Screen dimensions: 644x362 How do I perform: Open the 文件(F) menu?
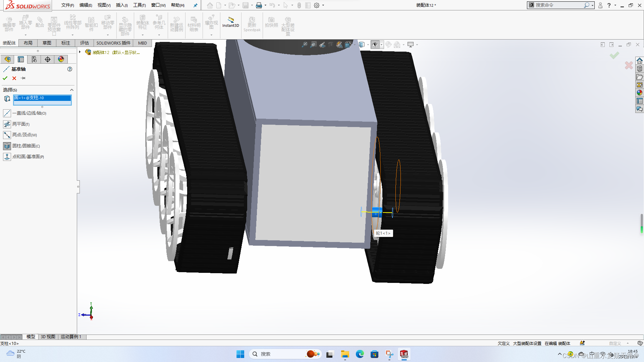click(x=68, y=5)
